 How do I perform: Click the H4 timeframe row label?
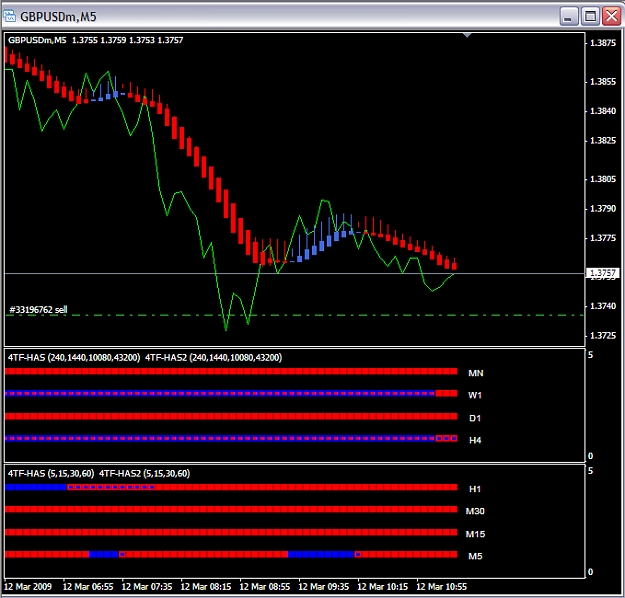click(475, 440)
